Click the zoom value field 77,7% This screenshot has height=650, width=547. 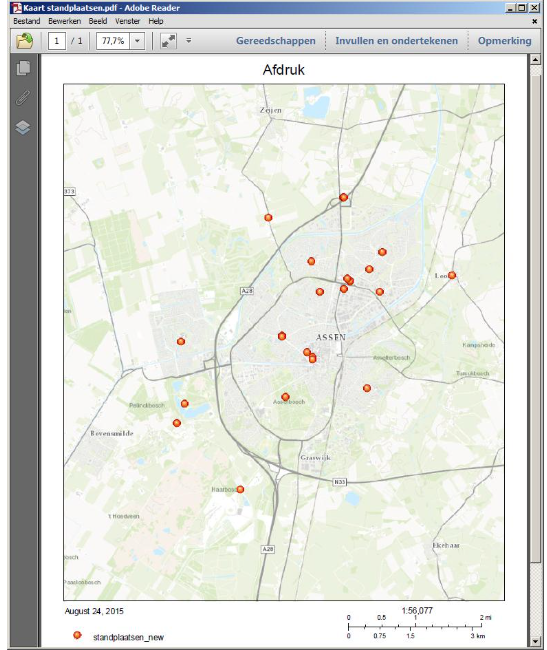tap(113, 41)
